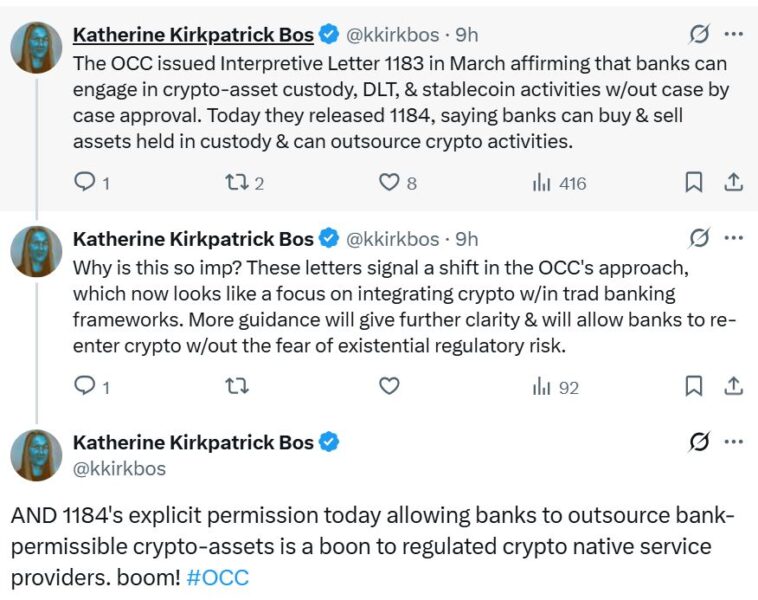Share the second tweet

click(733, 387)
